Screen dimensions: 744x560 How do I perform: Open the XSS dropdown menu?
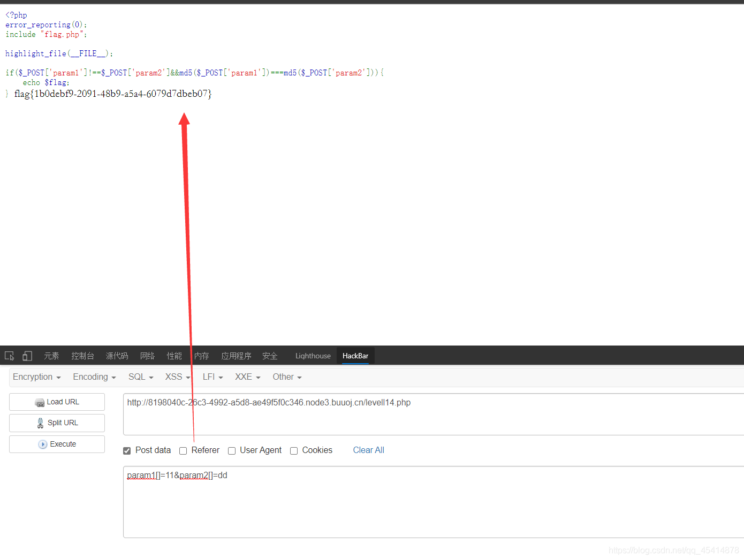point(178,377)
